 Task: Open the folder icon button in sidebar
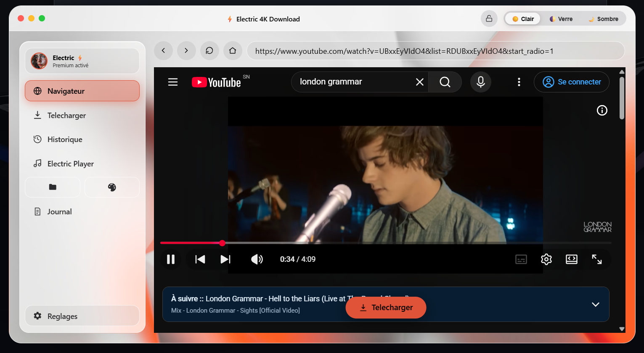point(53,187)
